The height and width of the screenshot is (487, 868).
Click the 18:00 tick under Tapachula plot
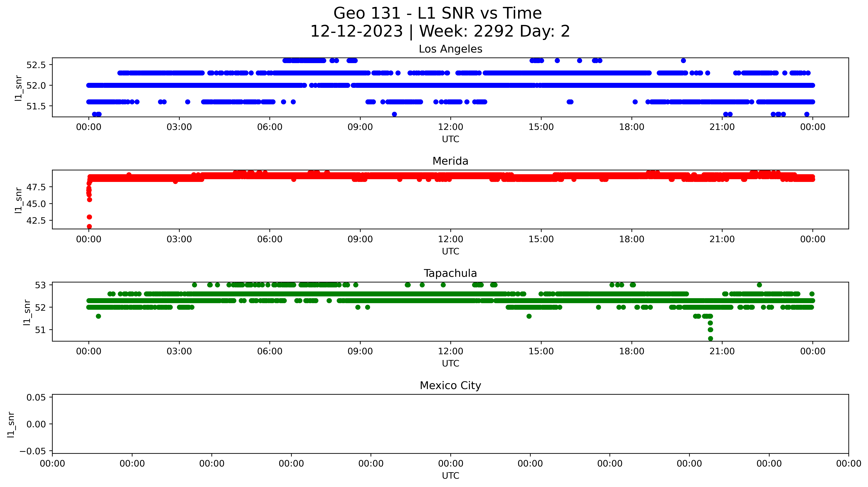tap(631, 351)
